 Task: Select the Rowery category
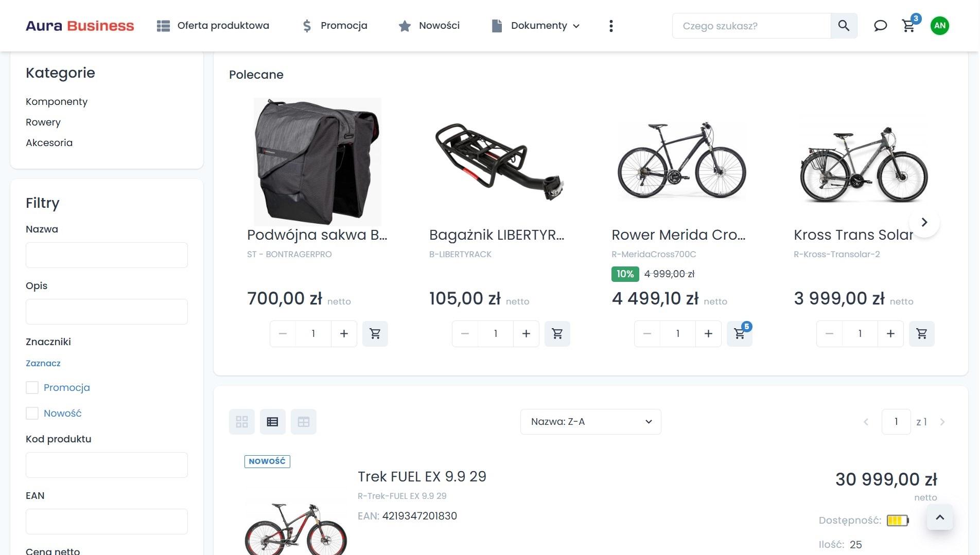pyautogui.click(x=43, y=122)
